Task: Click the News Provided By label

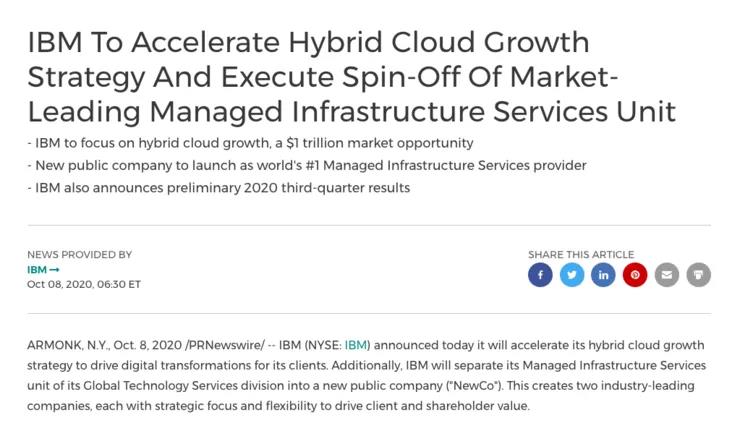Action: pyautogui.click(x=79, y=254)
